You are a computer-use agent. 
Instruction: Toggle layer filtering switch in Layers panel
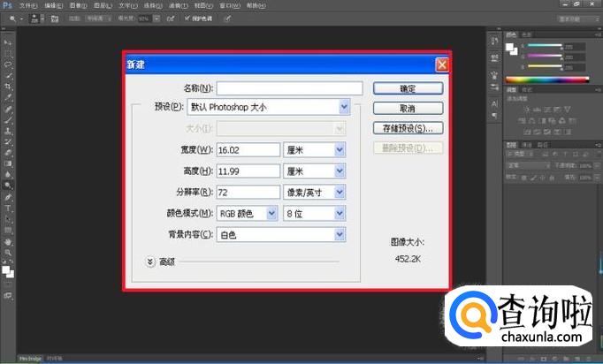[598, 154]
